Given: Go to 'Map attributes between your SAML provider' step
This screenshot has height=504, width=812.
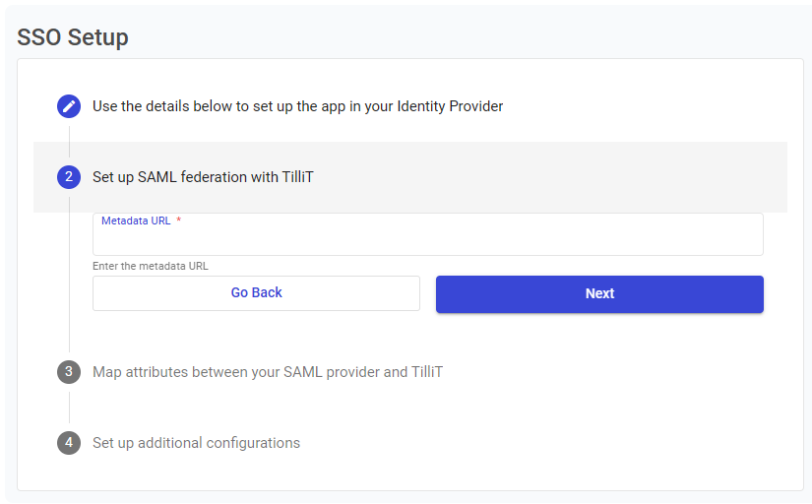Looking at the screenshot, I should (x=268, y=372).
